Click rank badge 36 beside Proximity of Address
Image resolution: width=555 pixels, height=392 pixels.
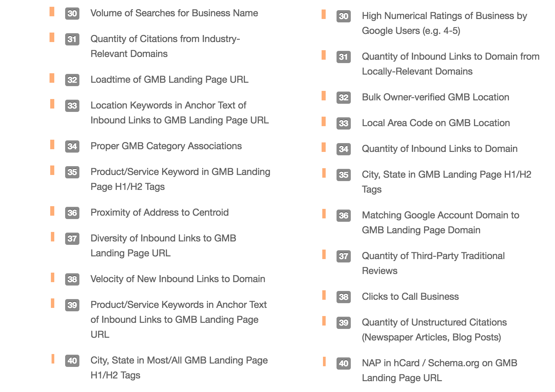72,213
